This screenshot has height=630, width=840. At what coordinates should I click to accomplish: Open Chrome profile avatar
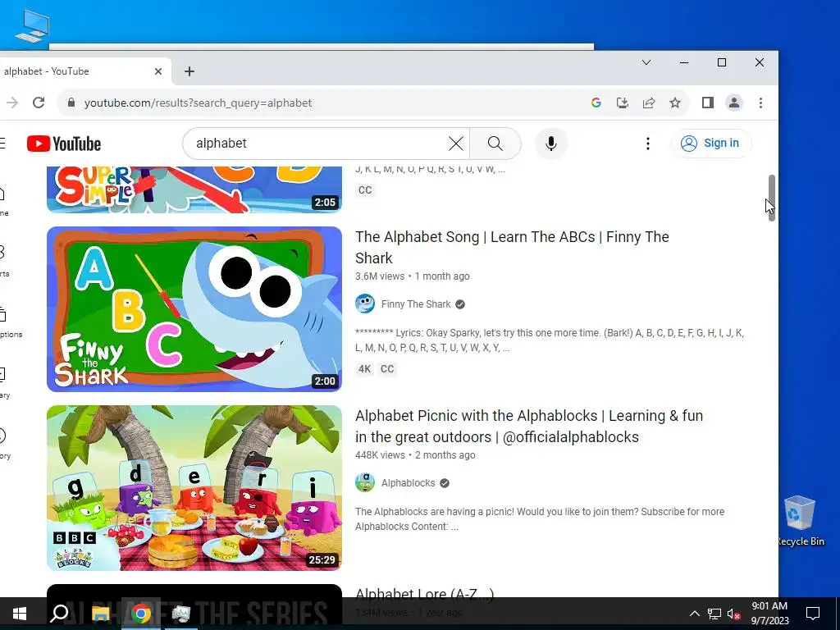(734, 103)
